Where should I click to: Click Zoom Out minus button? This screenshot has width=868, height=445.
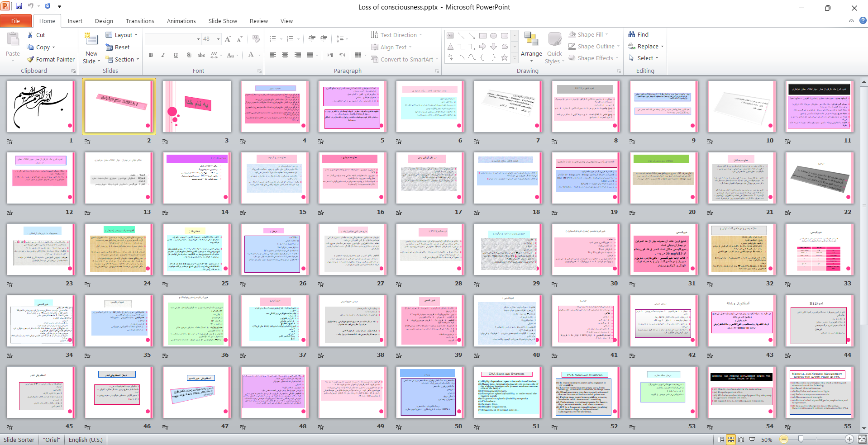pyautogui.click(x=784, y=439)
